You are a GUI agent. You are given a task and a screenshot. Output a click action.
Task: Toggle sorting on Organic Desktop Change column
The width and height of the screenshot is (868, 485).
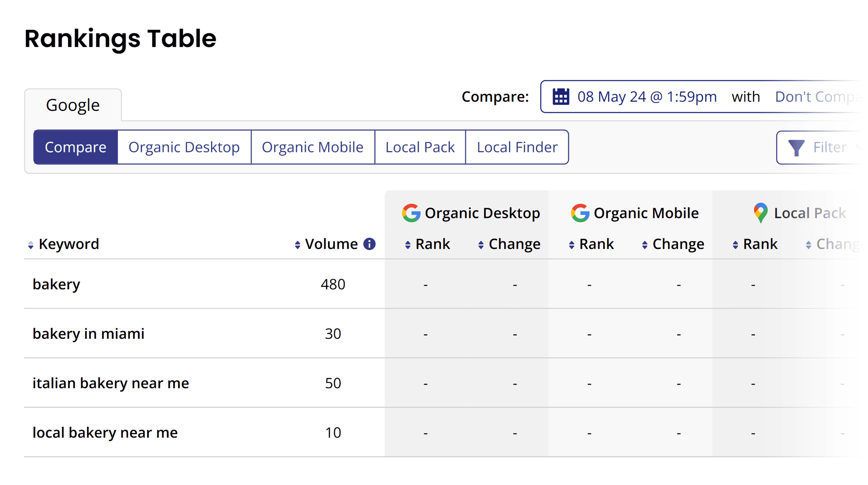pos(481,244)
